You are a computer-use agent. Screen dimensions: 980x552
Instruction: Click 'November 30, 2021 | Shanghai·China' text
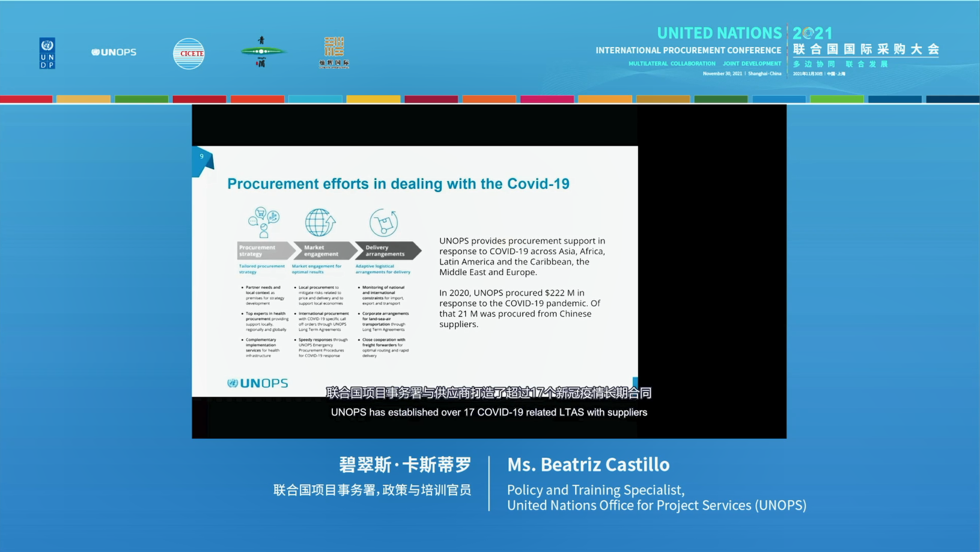(x=742, y=74)
